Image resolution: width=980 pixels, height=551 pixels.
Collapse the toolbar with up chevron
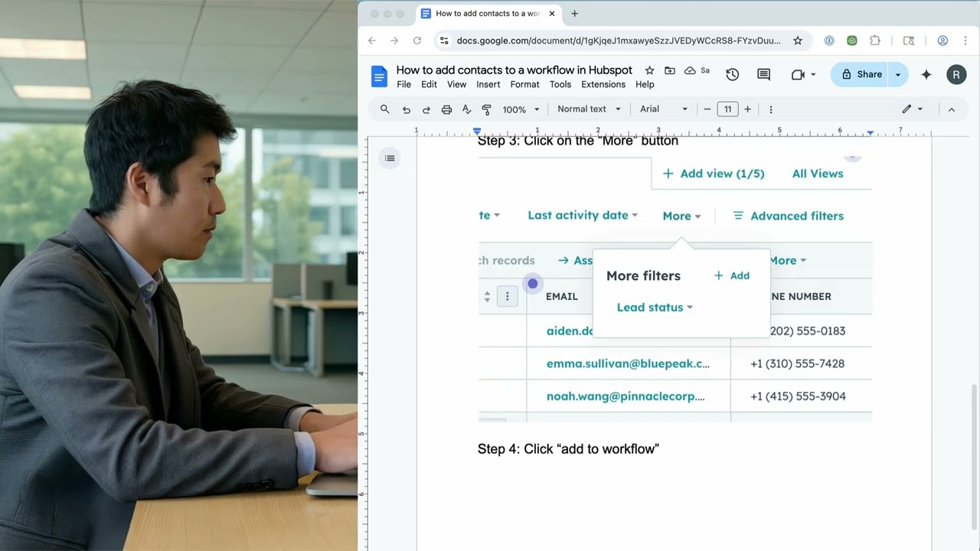click(952, 109)
